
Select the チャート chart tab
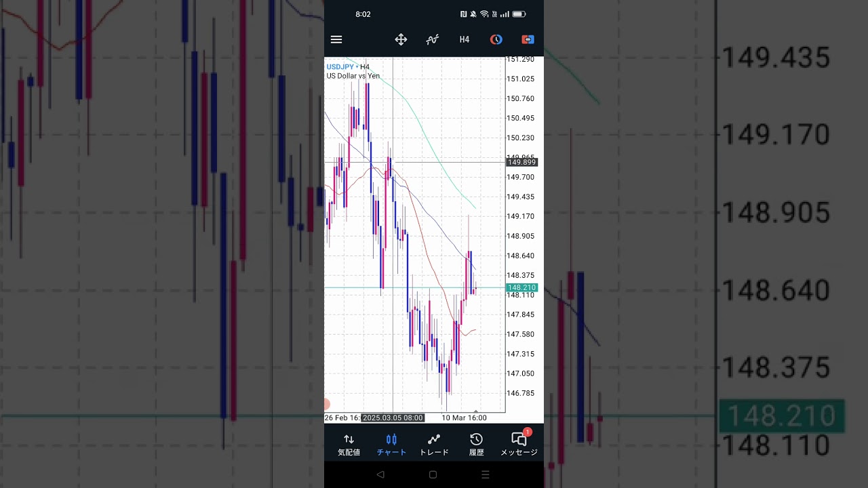click(x=391, y=445)
